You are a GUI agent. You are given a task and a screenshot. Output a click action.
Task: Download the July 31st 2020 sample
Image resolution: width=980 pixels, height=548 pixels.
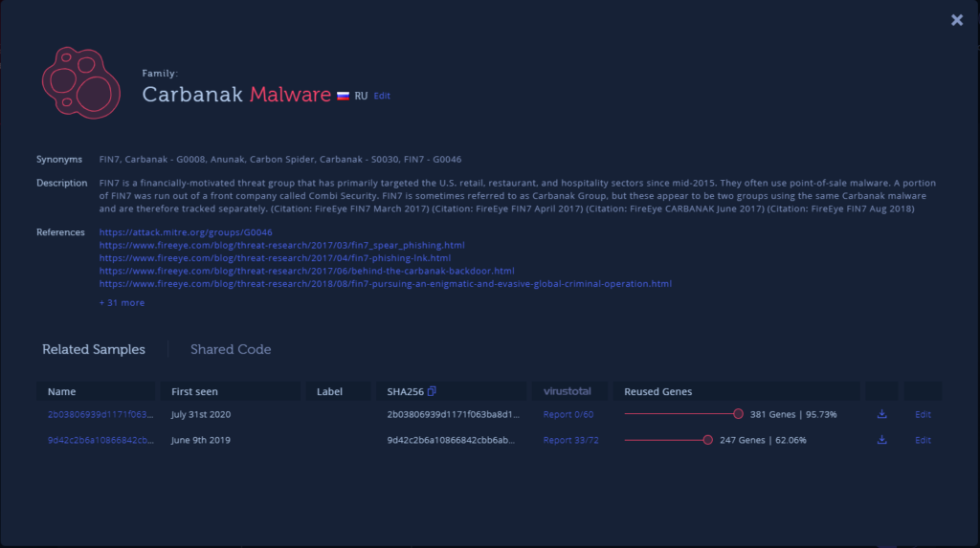click(x=881, y=414)
